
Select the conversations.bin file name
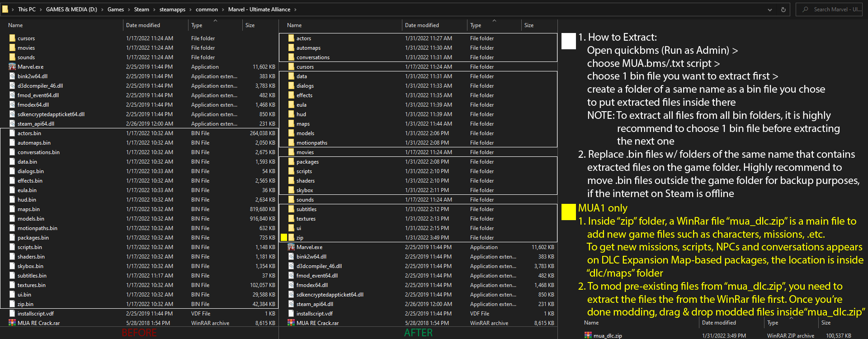pos(38,152)
